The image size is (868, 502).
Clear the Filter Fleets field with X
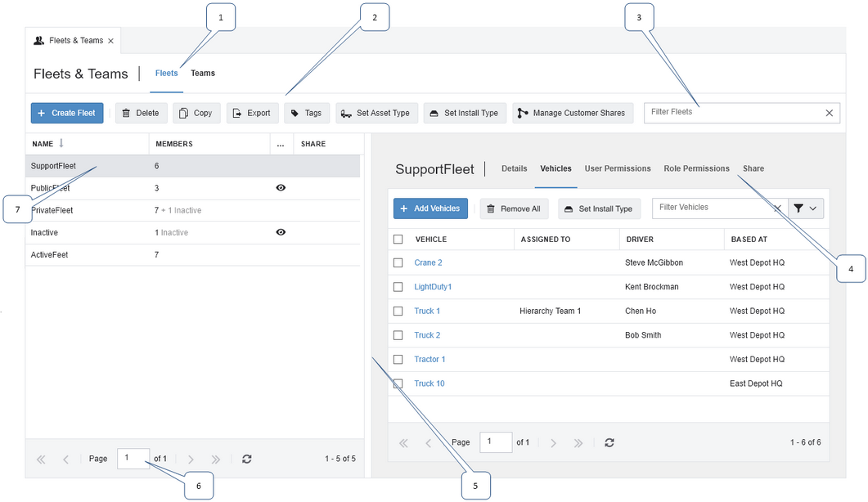tap(830, 113)
